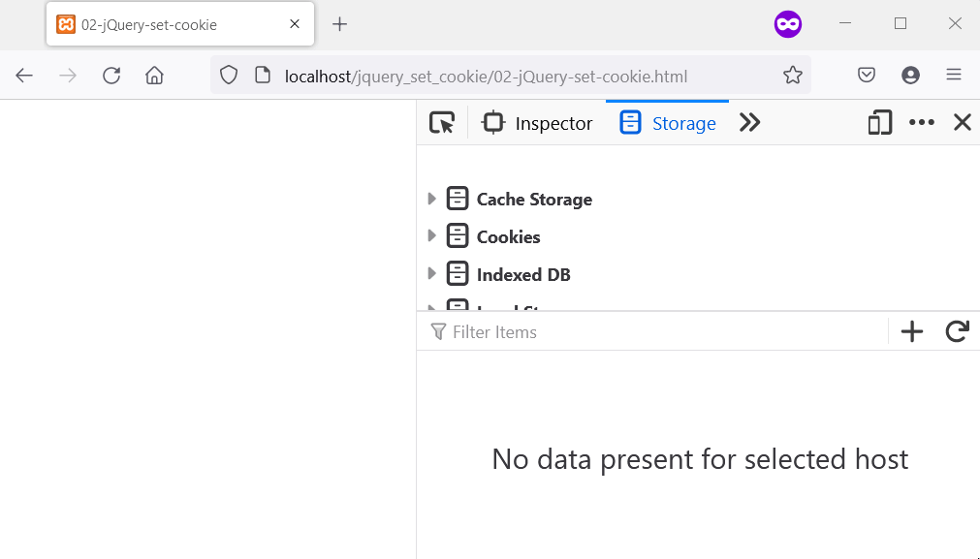Save page to Pocket
The width and height of the screenshot is (980, 559).
867,76
